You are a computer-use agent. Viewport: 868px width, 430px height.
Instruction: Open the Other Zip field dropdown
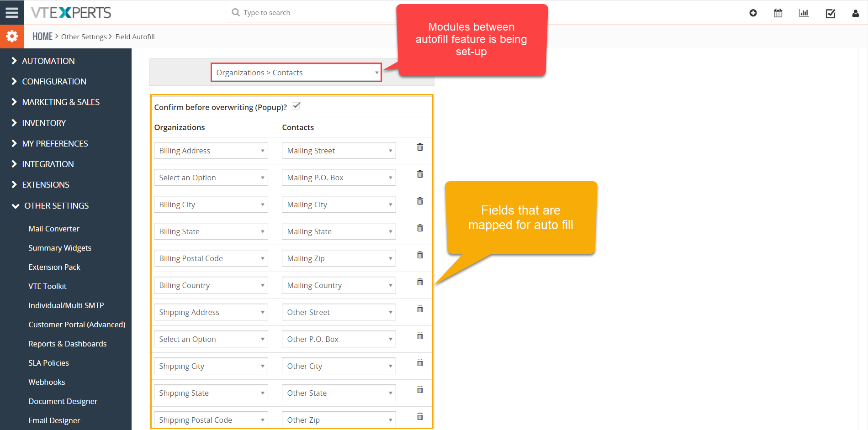(x=339, y=420)
